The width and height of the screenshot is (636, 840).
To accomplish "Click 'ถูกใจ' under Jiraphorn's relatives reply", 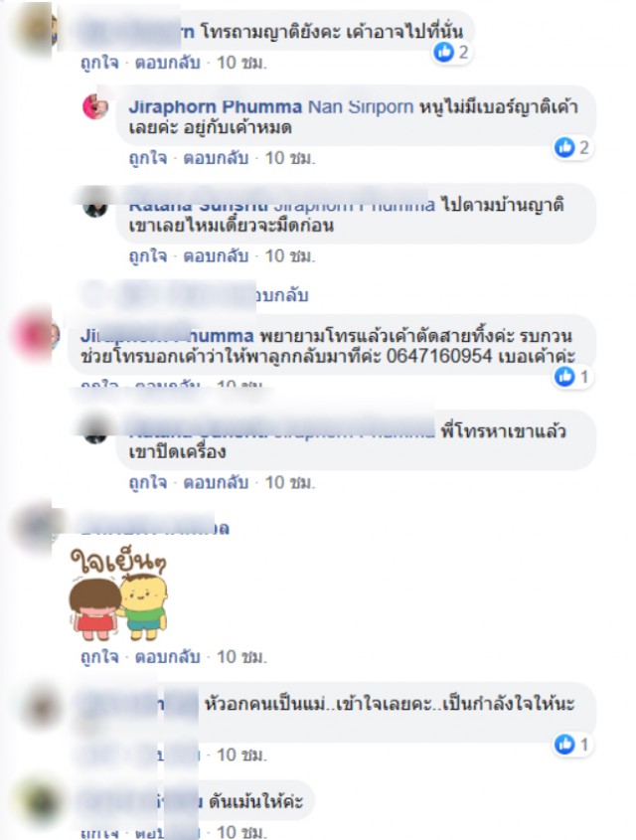I will [x=148, y=158].
